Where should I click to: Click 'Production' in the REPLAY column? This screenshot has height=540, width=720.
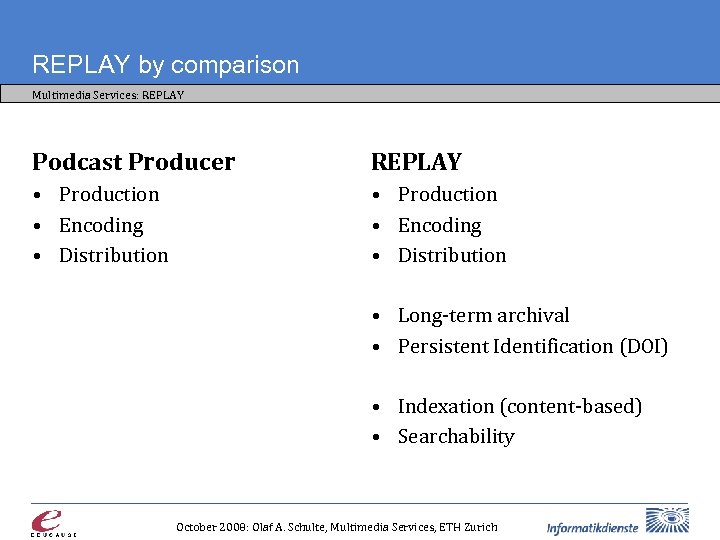point(448,194)
